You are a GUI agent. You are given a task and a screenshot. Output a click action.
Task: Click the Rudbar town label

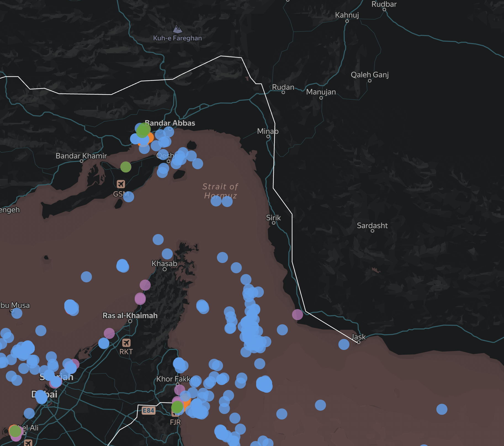coord(384,4)
